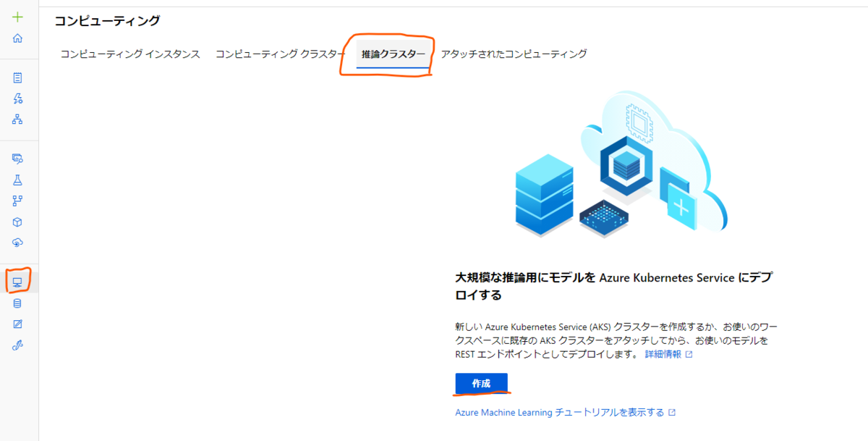Screen dimensions: 868x441
Task: Switch to コンピューティング クラスター tab
Action: pyautogui.click(x=281, y=54)
